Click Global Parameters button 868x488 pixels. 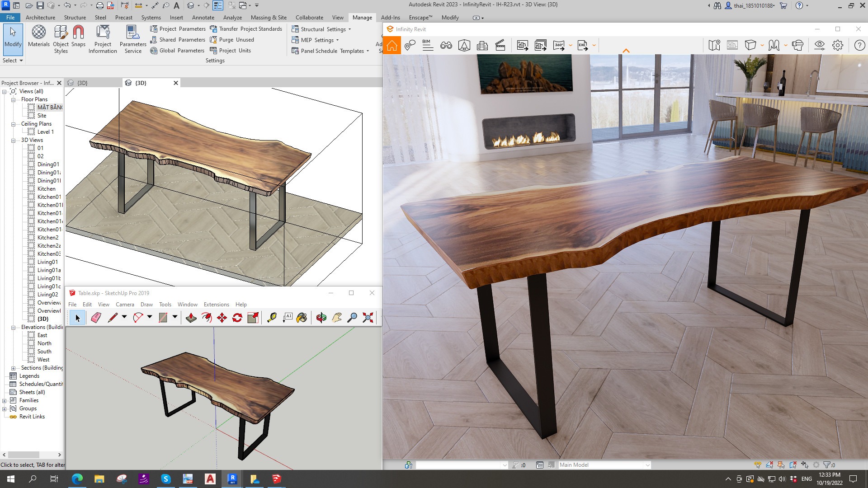177,51
